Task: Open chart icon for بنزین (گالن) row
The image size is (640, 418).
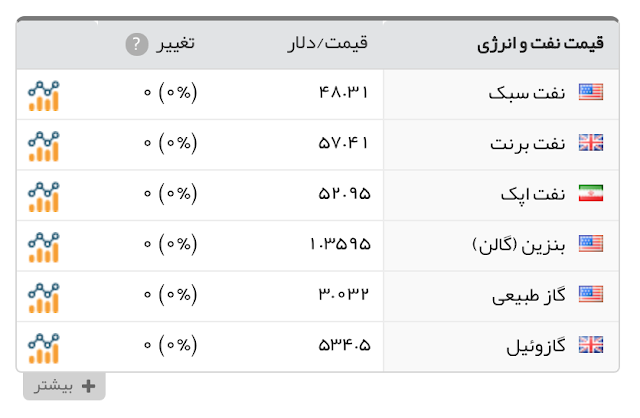Action: (x=44, y=247)
